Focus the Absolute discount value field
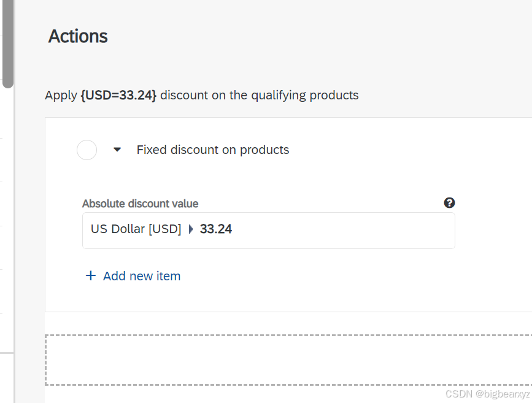Screen dimensions: 532x403 344,231
